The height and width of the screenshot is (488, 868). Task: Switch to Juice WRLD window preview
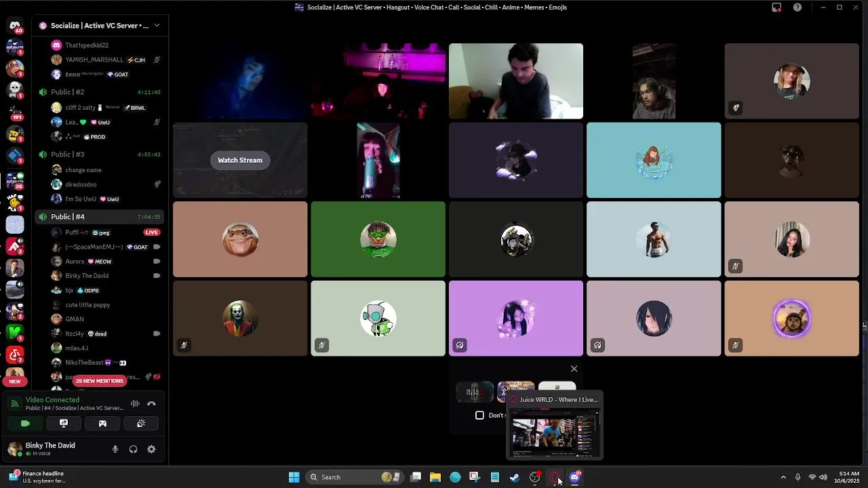(x=555, y=425)
